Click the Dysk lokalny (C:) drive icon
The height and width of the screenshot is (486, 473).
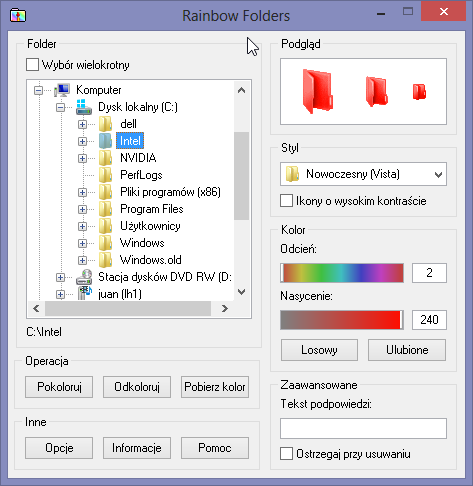click(x=84, y=107)
